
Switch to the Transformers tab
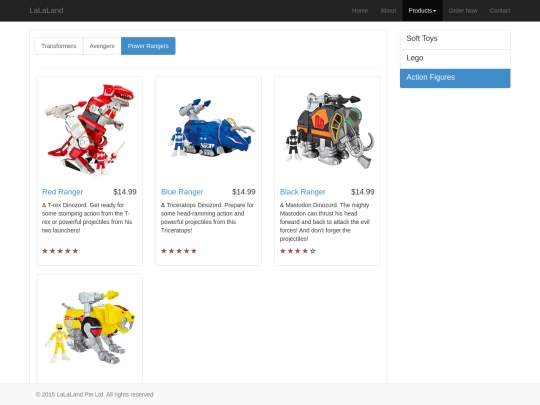point(59,46)
